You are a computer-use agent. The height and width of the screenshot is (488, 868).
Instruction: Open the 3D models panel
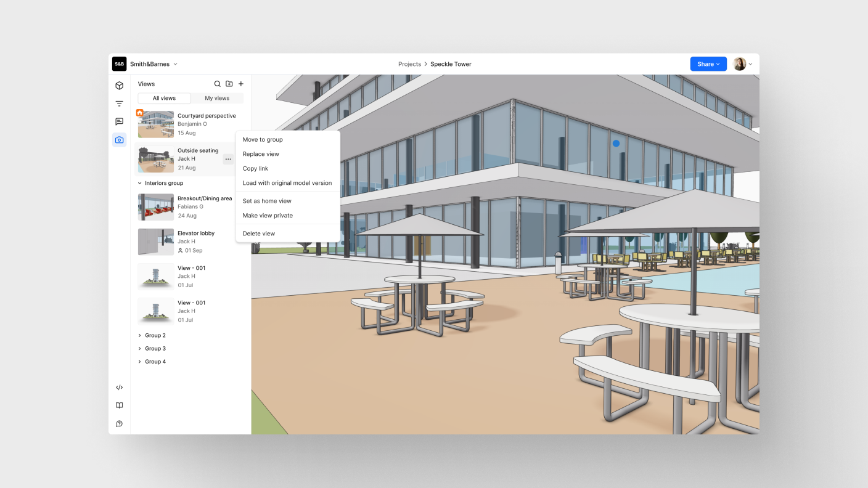click(119, 86)
